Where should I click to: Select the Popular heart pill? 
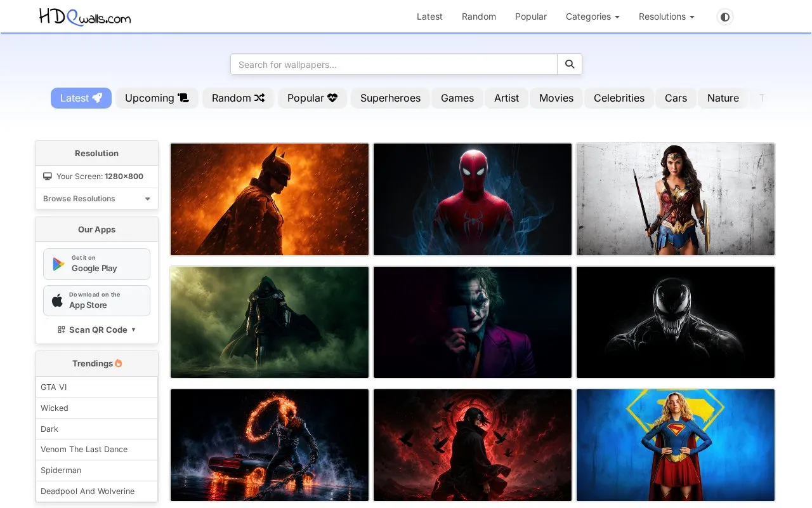(x=312, y=98)
